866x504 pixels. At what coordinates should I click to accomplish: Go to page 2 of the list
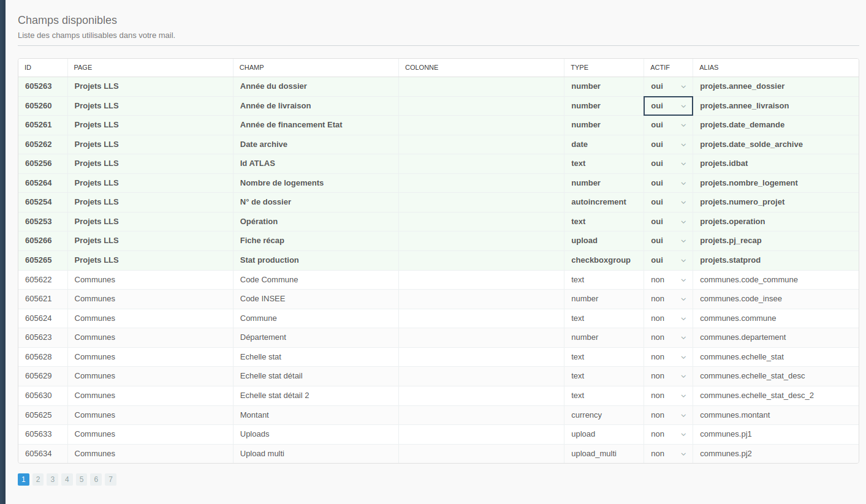38,480
